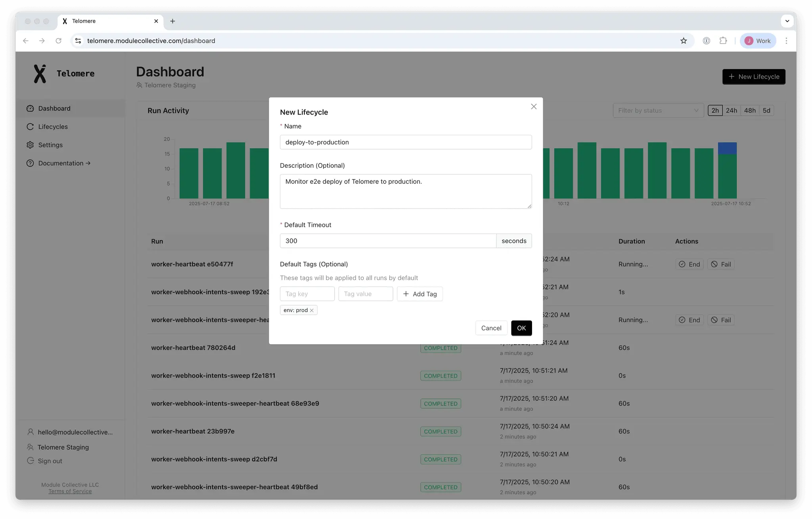Open run worker-webhook-intents-sweep d2cbf7d
This screenshot has height=519, width=812.
(214, 459)
